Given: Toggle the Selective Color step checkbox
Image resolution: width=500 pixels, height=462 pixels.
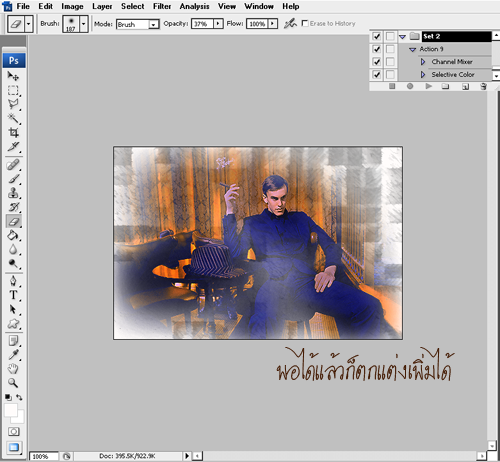Looking at the screenshot, I should point(377,74).
